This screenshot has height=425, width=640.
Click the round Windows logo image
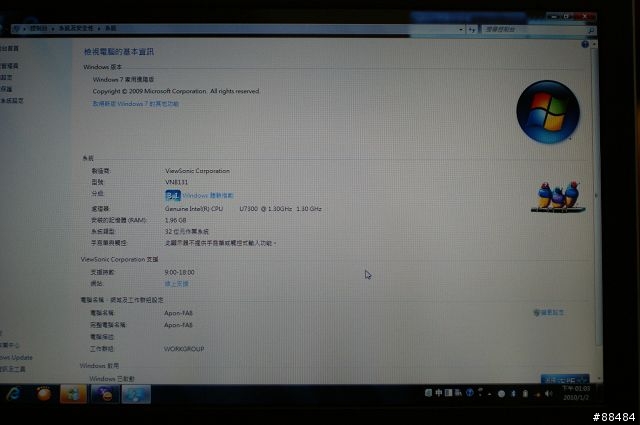[x=548, y=112]
